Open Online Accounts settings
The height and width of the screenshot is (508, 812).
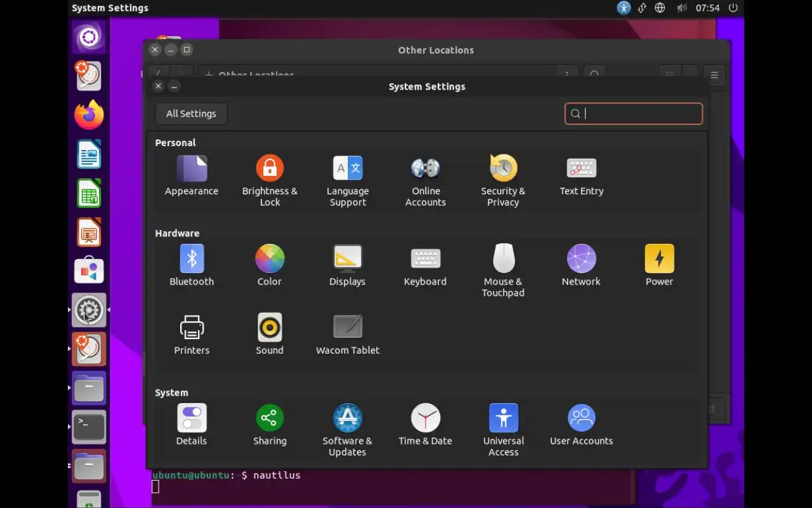426,181
